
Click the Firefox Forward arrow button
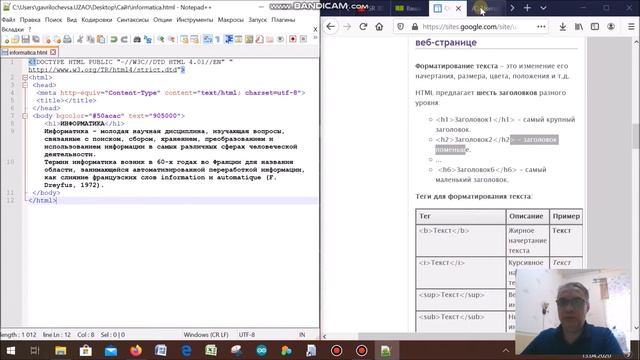(347, 27)
